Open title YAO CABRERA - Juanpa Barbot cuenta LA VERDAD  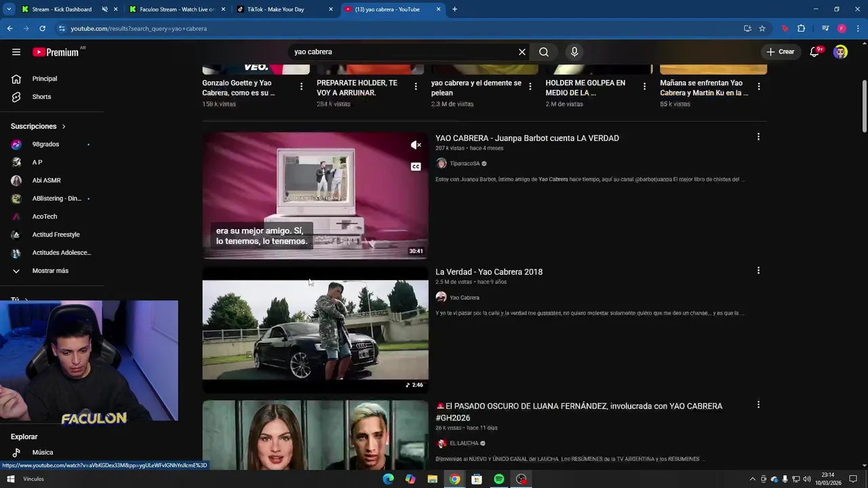point(527,138)
